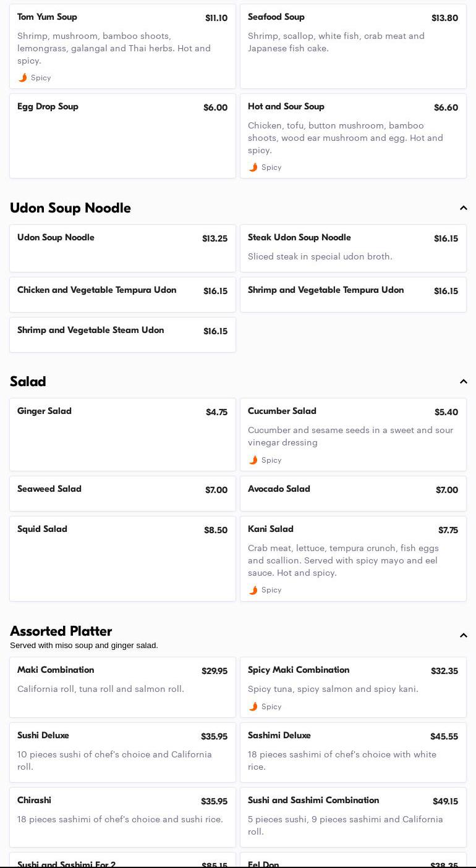Select the Egg Drop Soup item
476x868 pixels.
[x=122, y=135]
